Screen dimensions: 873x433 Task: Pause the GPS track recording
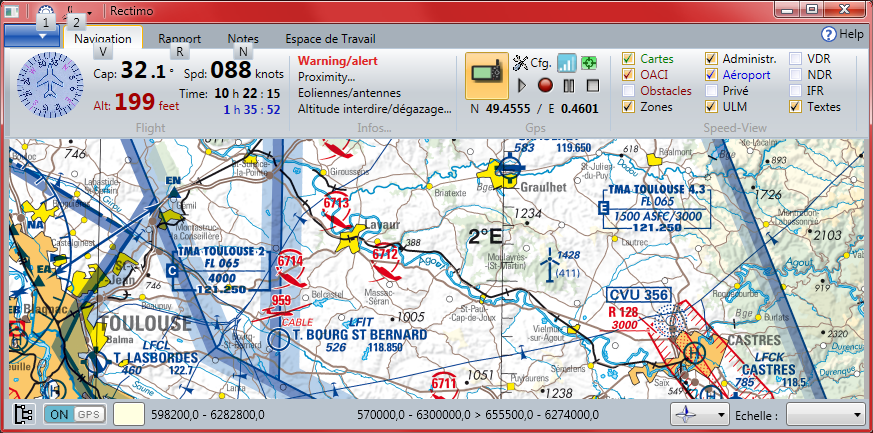click(x=568, y=86)
